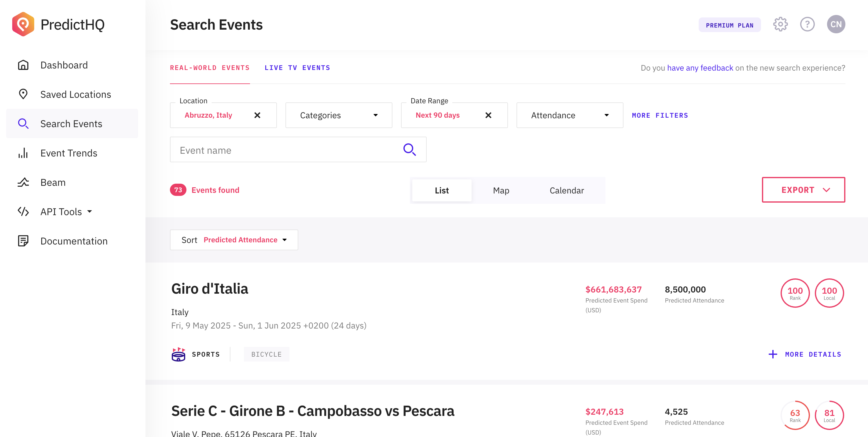
Task: Remove the Next 90 days date range
Action: click(x=488, y=115)
